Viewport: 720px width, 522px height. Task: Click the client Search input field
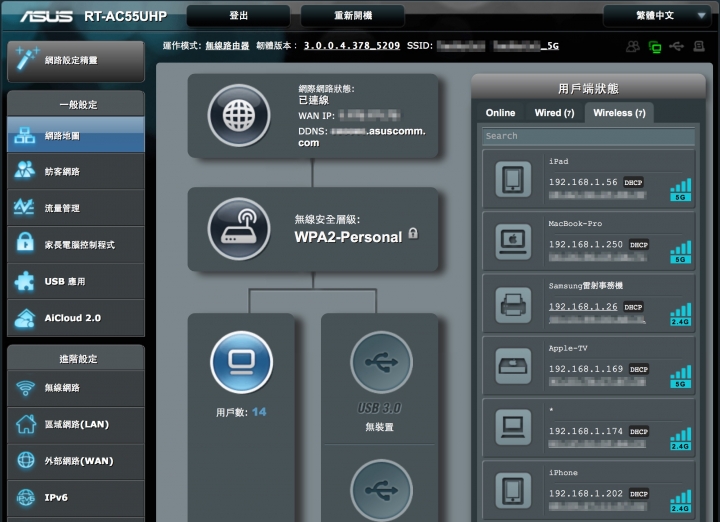click(x=588, y=136)
